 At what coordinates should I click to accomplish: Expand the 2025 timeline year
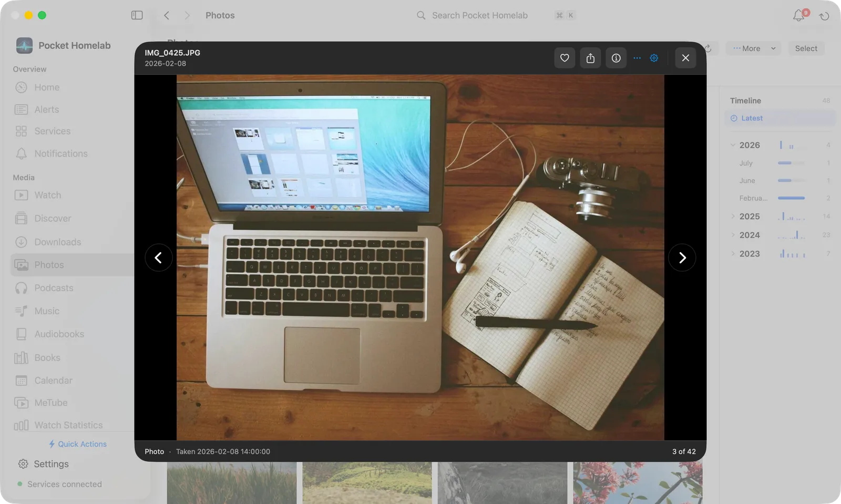point(733,216)
